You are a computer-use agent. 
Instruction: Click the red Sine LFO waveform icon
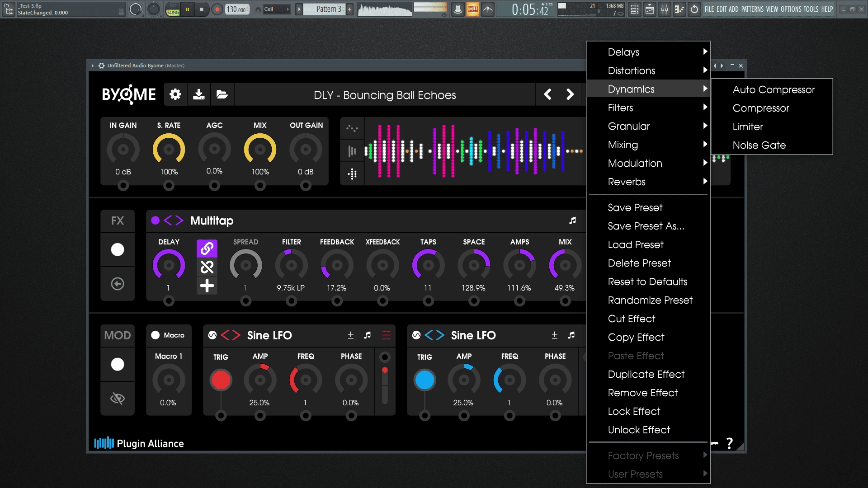tap(212, 335)
